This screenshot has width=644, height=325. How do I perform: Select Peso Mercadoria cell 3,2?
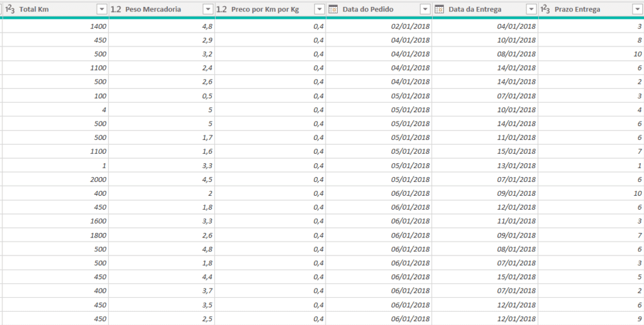pyautogui.click(x=162, y=54)
